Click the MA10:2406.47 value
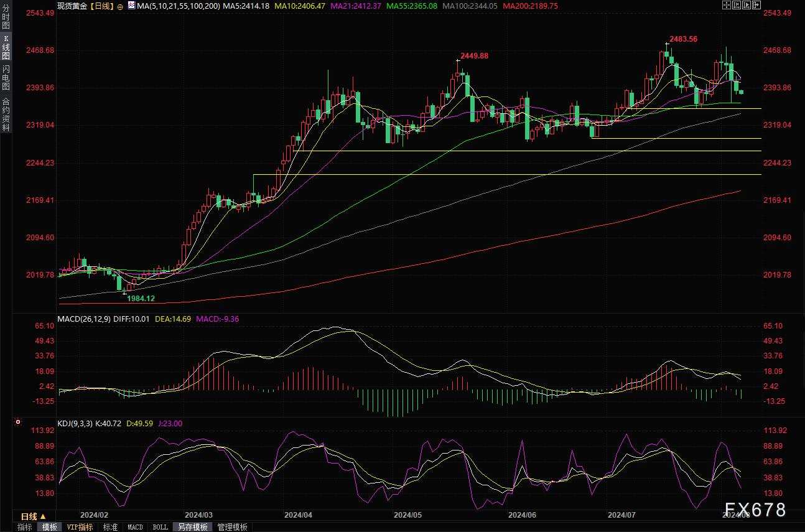 pyautogui.click(x=300, y=6)
